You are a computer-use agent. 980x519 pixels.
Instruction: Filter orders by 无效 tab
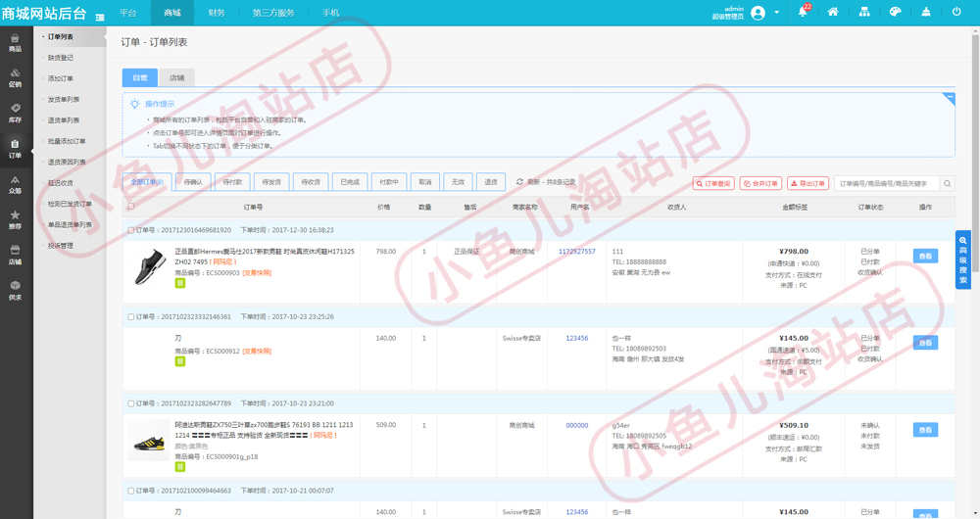tap(458, 182)
